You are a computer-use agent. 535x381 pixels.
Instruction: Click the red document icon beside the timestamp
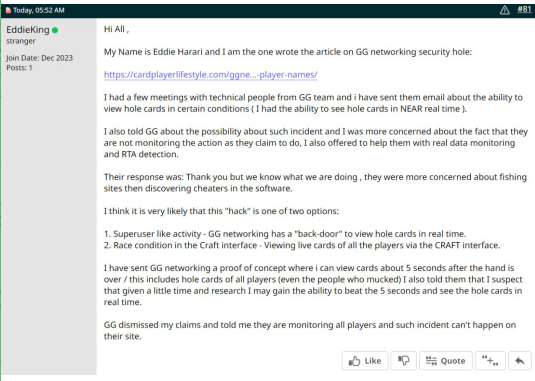pyautogui.click(x=8, y=10)
